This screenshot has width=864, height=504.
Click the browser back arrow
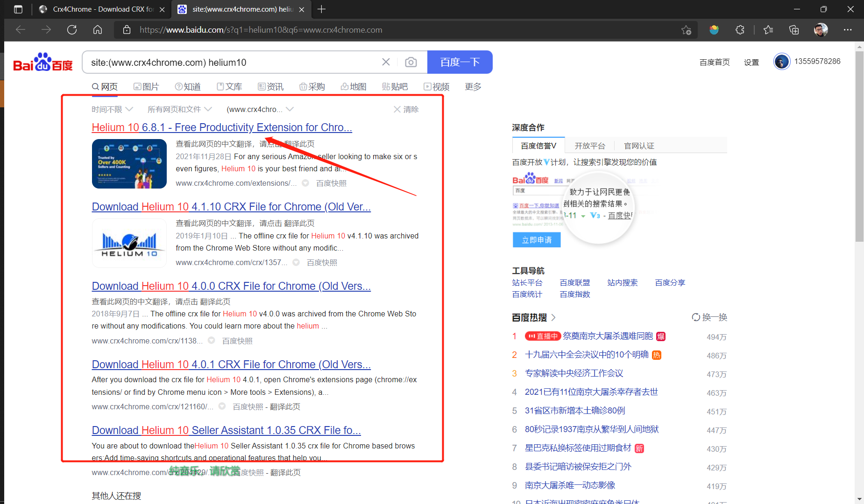click(x=21, y=30)
